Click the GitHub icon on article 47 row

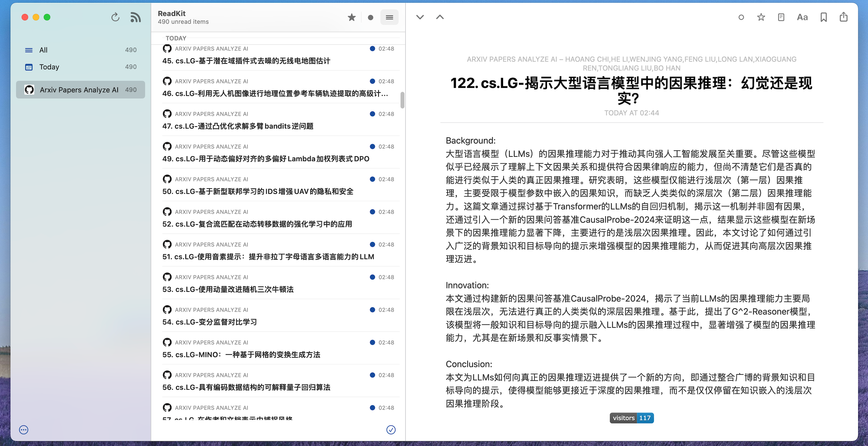167,114
